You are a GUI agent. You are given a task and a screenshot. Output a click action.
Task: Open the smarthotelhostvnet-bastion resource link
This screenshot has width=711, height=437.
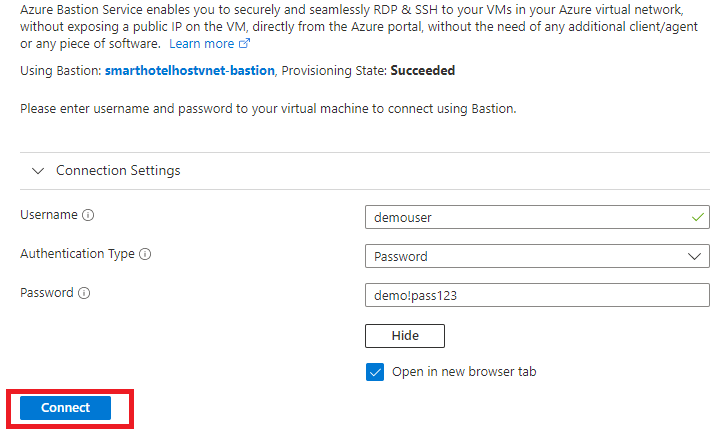[190, 71]
